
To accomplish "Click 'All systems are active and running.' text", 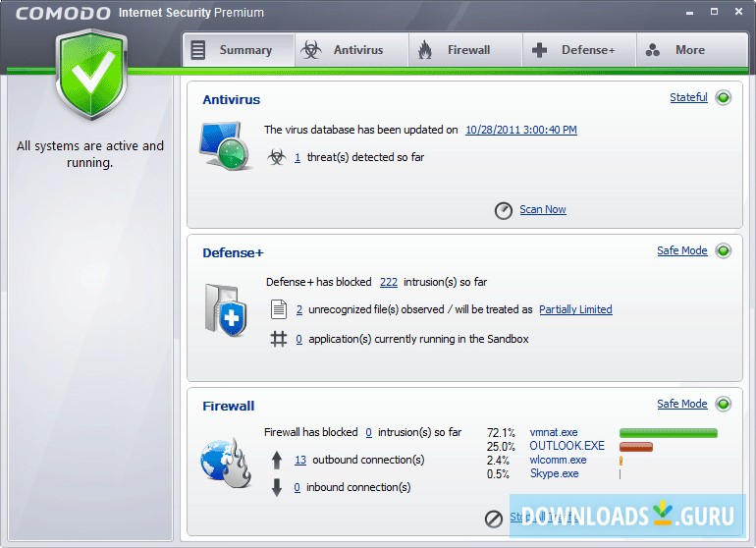I will 90,154.
